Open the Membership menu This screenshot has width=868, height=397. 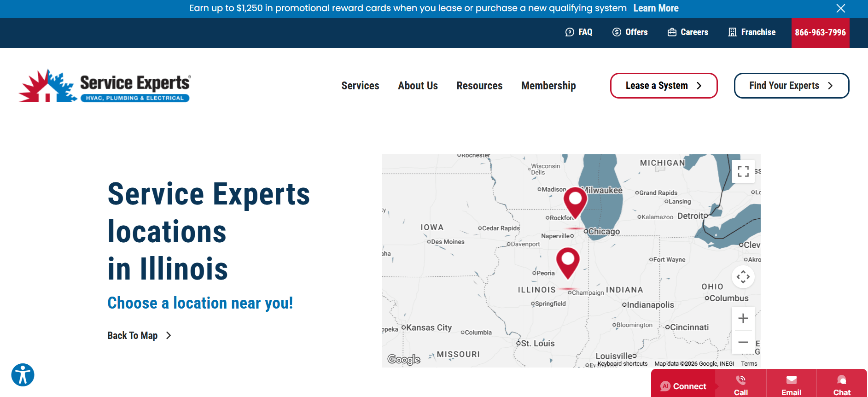click(x=548, y=86)
